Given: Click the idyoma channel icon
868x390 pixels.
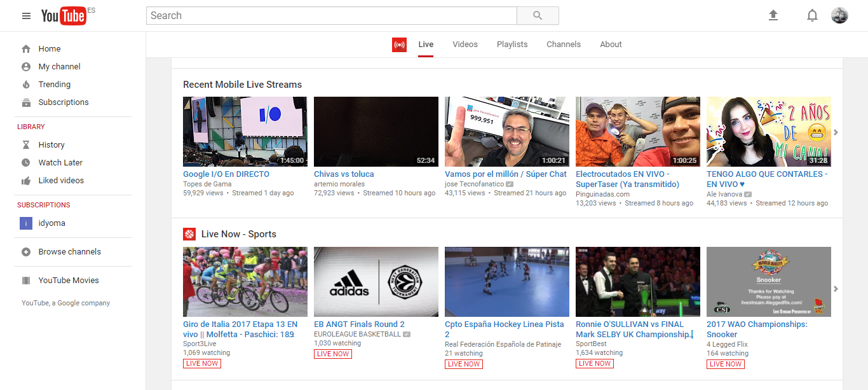Looking at the screenshot, I should [26, 223].
